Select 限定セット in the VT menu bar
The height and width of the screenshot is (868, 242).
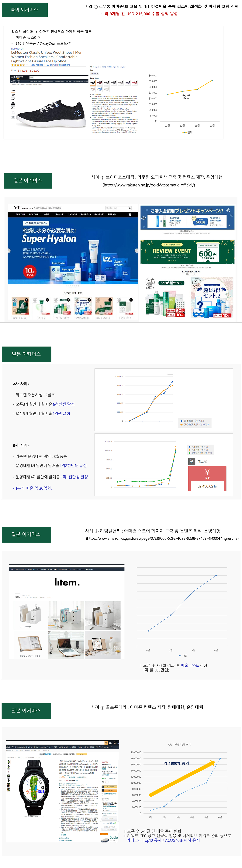point(112,214)
